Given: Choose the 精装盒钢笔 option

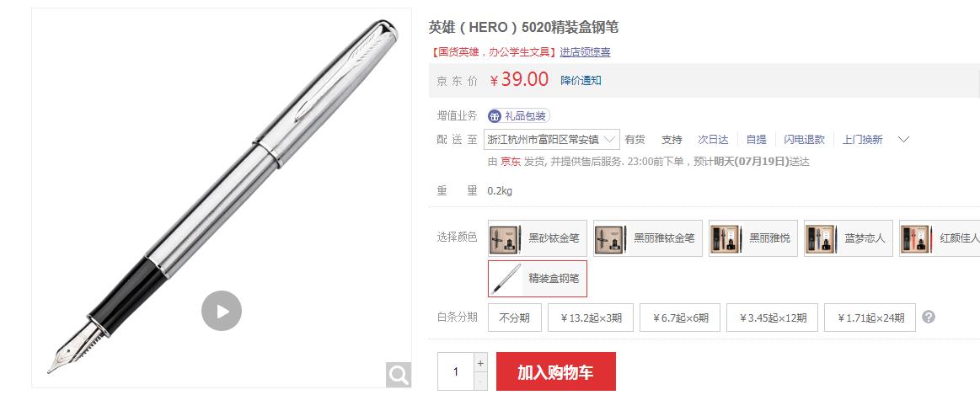Looking at the screenshot, I should 538,279.
